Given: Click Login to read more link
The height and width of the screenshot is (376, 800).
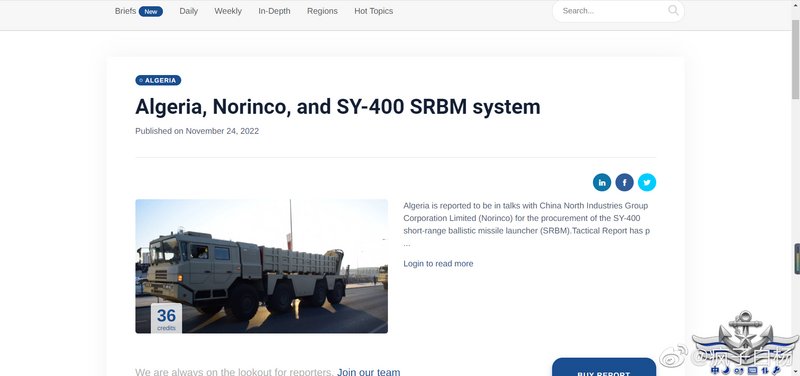Looking at the screenshot, I should tap(438, 263).
